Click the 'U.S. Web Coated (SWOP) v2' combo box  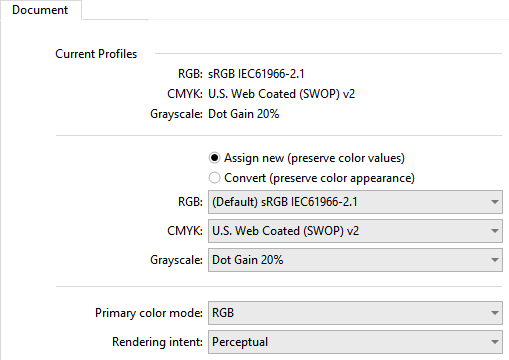pyautogui.click(x=355, y=231)
